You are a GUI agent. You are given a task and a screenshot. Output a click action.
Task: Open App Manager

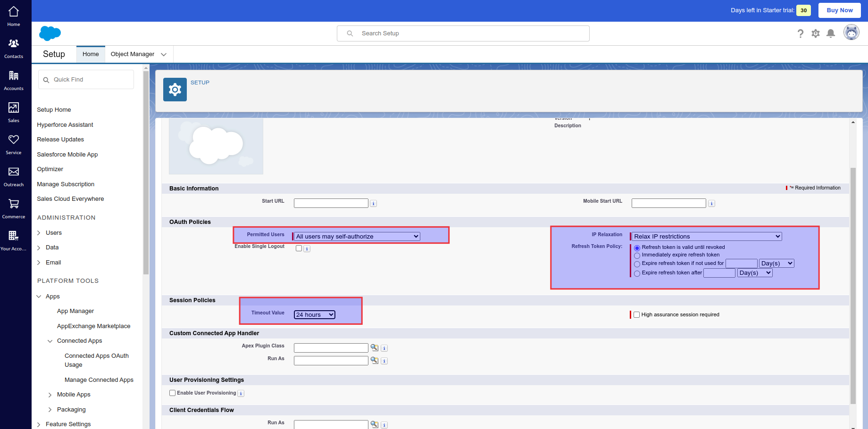[75, 311]
